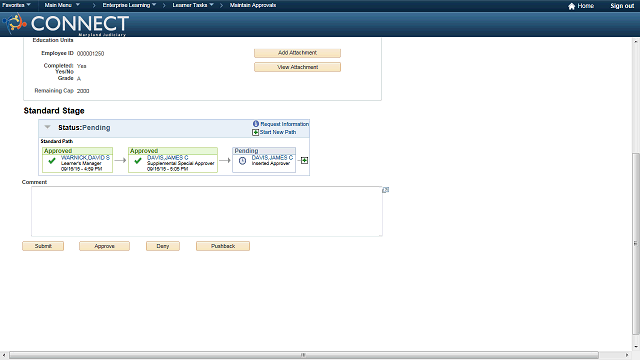
Task: Click the CONNECT logo emblem
Action: pyautogui.click(x=15, y=23)
